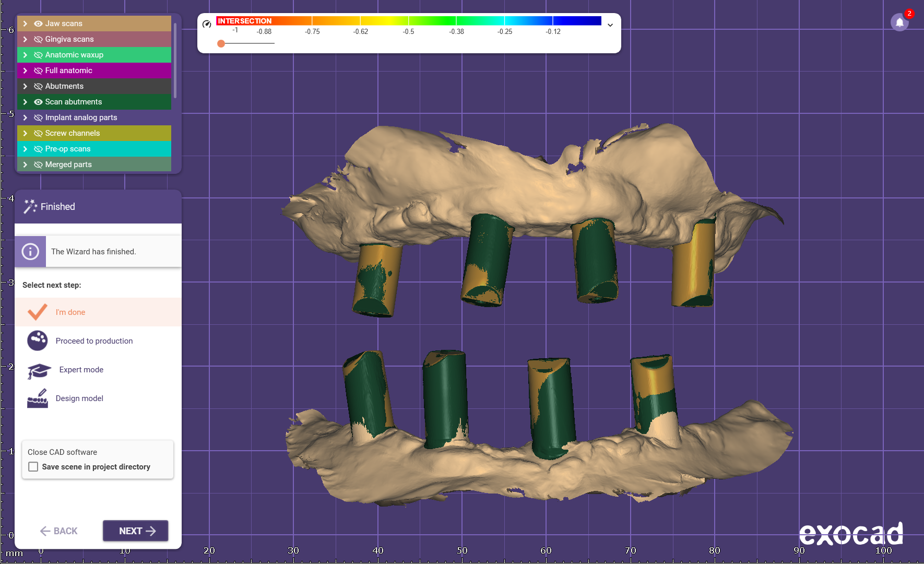Open the intersection color scale dropdown arrow

[x=610, y=25]
